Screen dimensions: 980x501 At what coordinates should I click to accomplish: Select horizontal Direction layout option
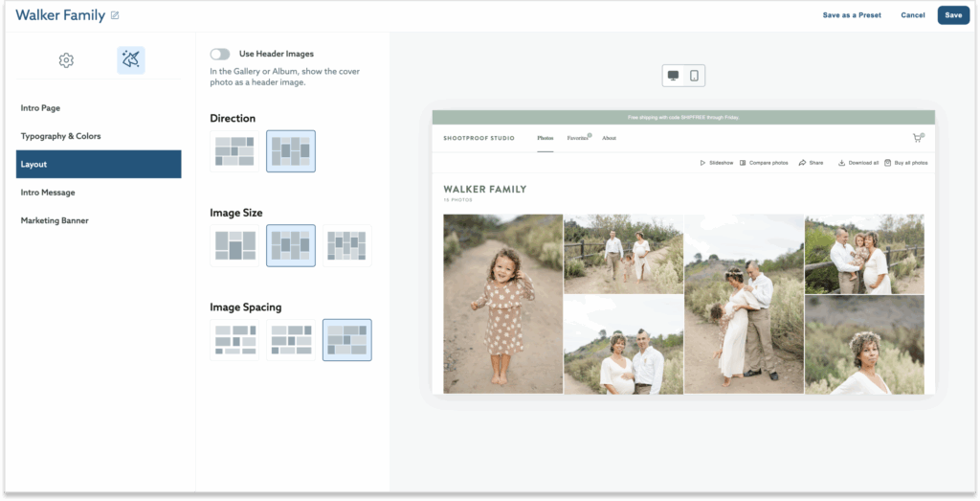click(x=234, y=151)
